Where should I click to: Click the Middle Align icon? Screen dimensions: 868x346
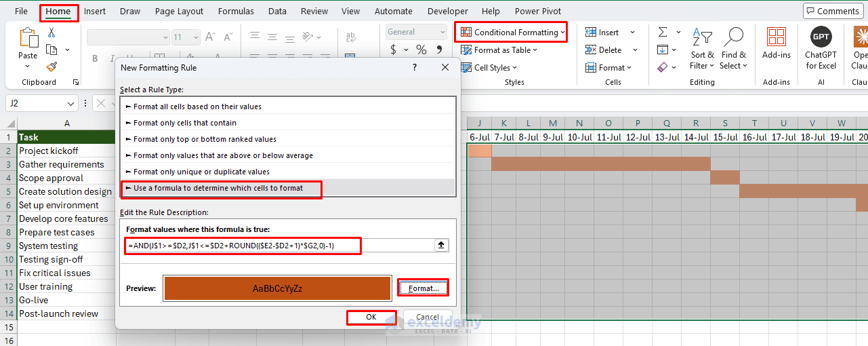click(x=274, y=37)
